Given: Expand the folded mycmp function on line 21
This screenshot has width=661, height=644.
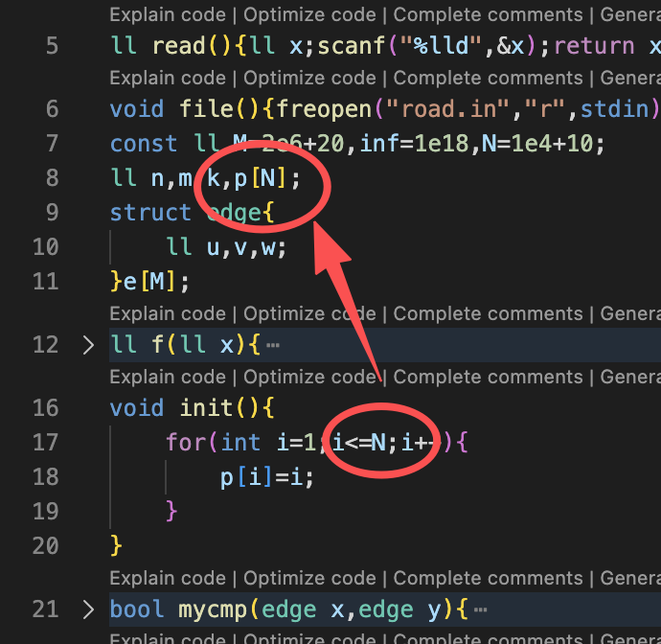Looking at the screenshot, I should tap(89, 609).
